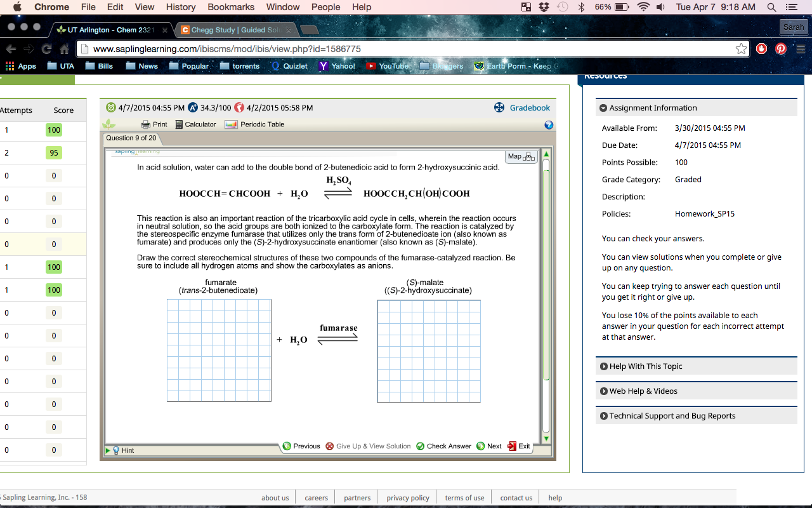The image size is (812, 508).
Task: Click Give Up & View Solution
Action: point(368,446)
